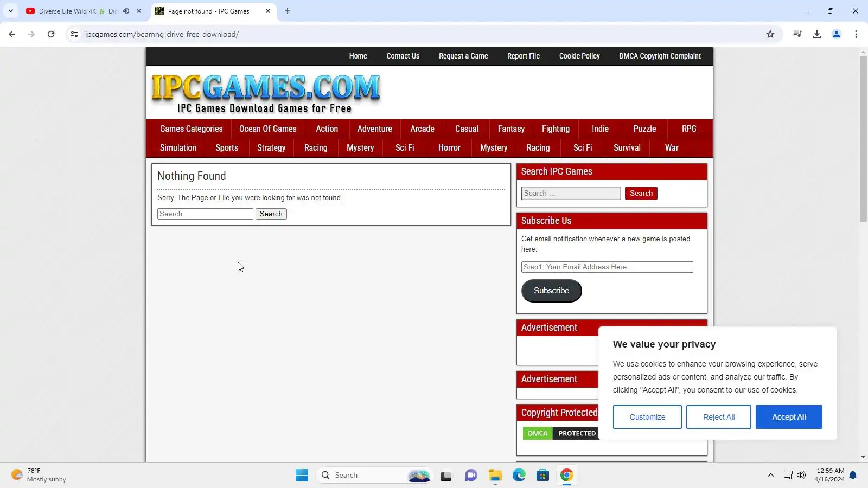Open the Windows Start menu
The height and width of the screenshot is (488, 868).
tap(302, 476)
